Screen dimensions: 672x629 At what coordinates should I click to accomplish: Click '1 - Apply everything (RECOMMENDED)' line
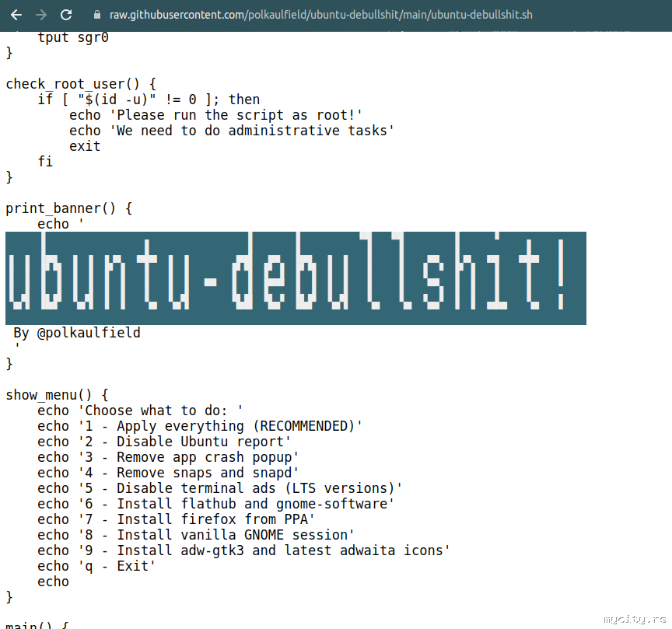pos(200,426)
